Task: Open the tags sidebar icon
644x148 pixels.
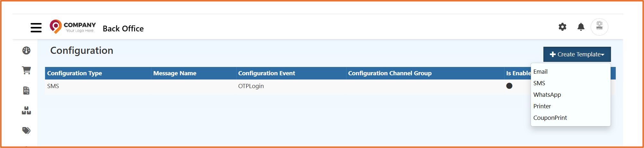Action: point(26,130)
